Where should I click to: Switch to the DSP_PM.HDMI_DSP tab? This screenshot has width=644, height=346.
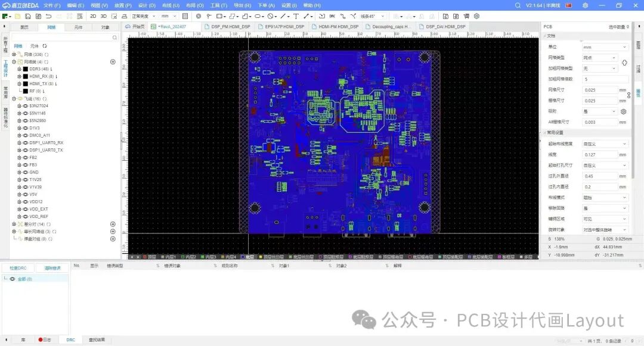pos(227,27)
